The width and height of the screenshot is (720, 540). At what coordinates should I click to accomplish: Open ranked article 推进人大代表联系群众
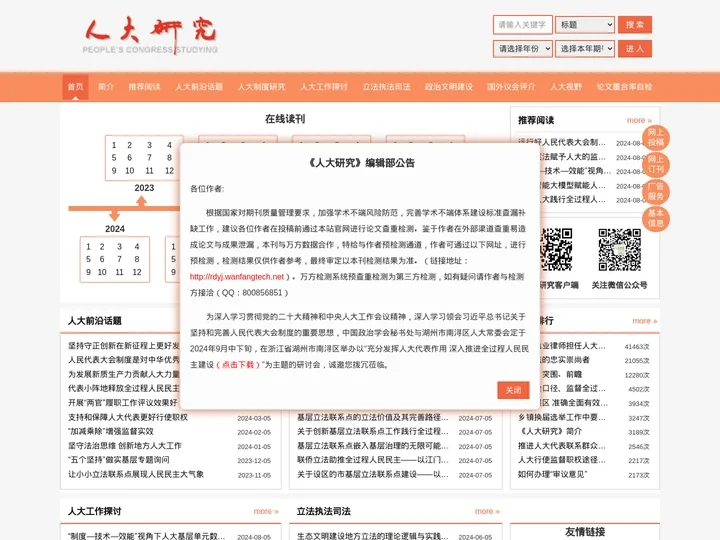[562, 445]
